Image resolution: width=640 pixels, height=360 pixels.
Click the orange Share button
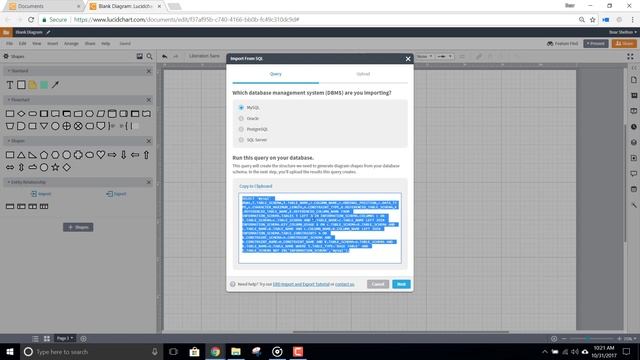point(624,44)
